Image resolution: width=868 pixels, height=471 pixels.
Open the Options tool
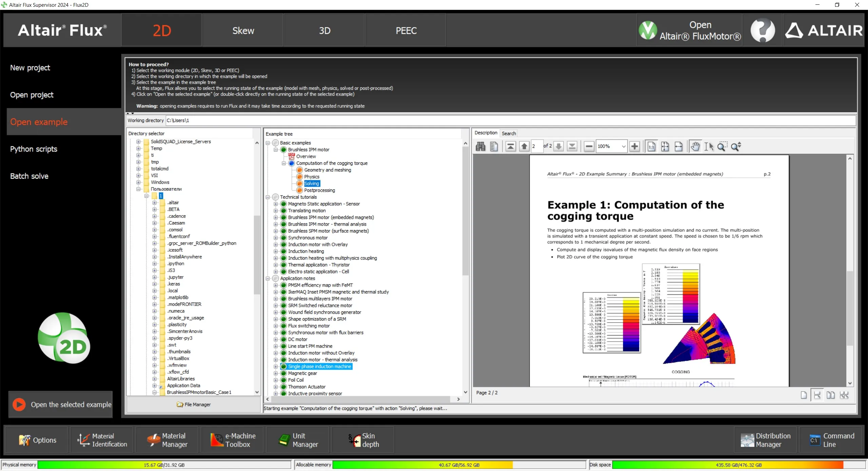37,440
